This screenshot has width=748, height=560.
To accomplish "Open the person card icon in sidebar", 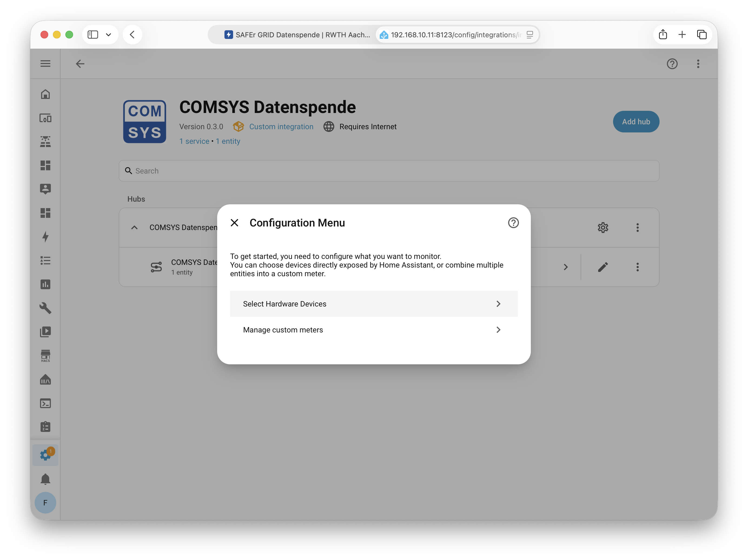I will point(45,189).
